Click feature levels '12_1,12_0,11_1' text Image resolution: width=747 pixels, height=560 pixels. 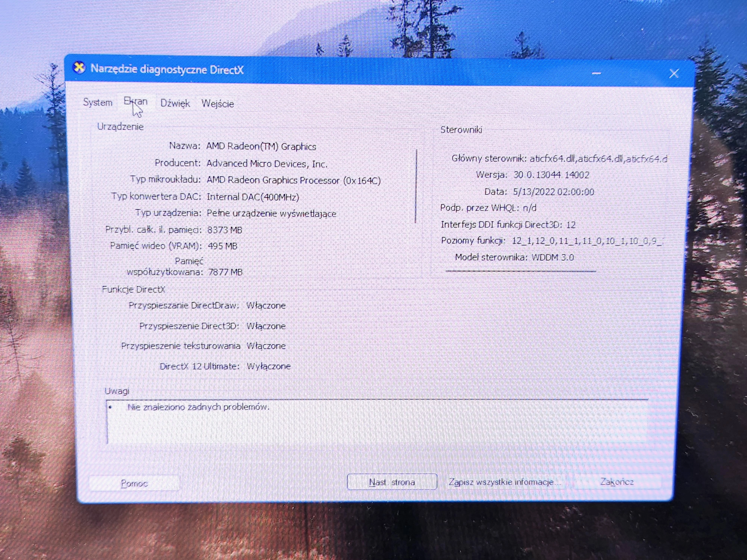pos(588,241)
